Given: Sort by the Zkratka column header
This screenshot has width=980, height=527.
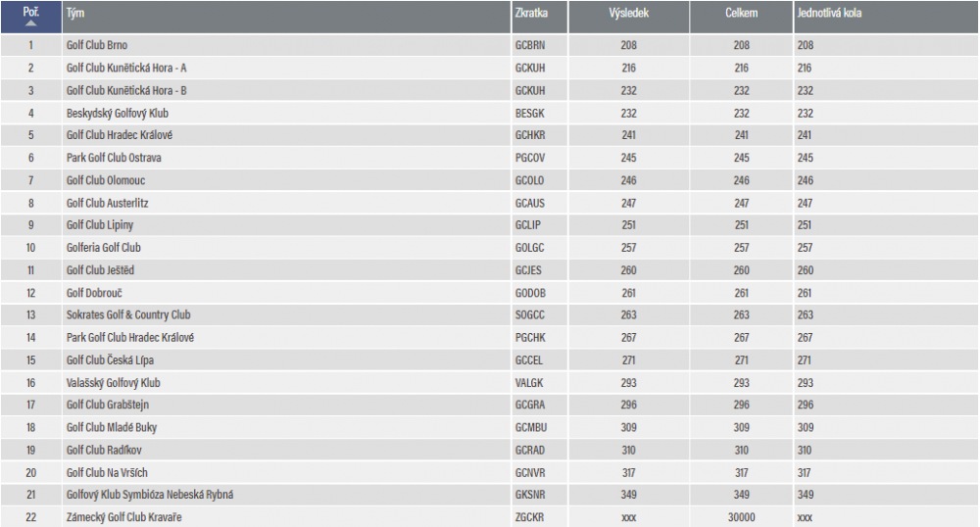Looking at the screenshot, I should [531, 13].
